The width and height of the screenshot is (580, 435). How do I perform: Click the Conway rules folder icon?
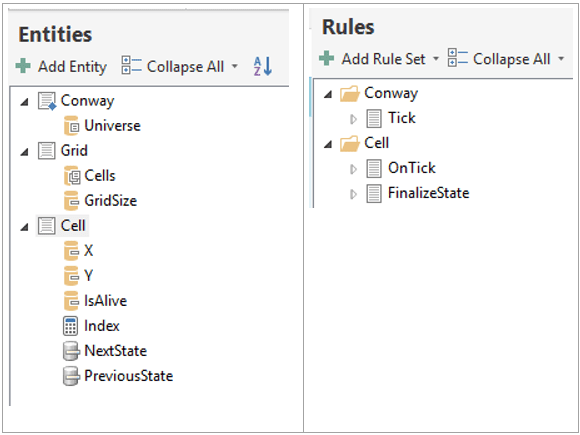[x=350, y=94]
